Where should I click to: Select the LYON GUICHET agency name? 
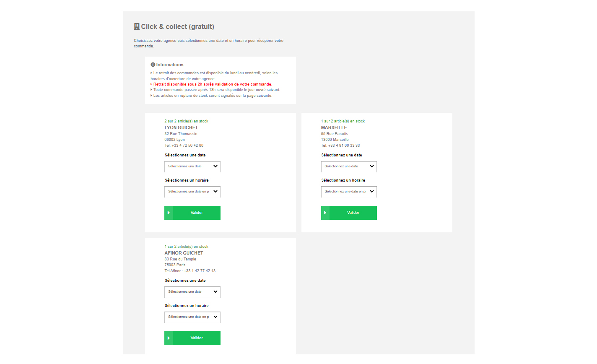[x=181, y=127]
